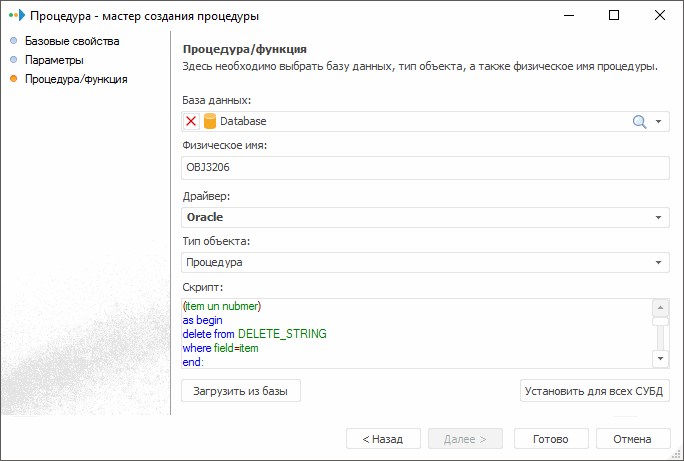Open the Driver dropdown showing Oracle
The height and width of the screenshot is (461, 684).
coord(659,217)
